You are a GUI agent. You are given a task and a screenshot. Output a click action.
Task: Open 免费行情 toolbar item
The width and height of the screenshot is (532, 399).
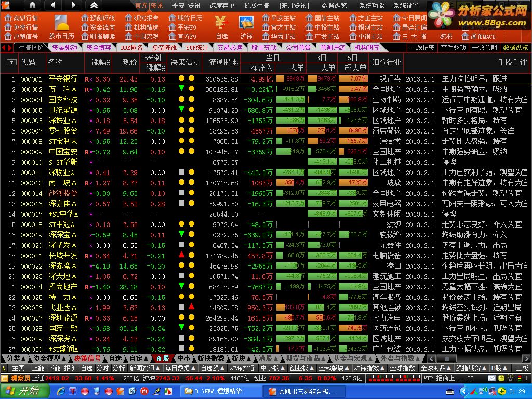coord(21,27)
